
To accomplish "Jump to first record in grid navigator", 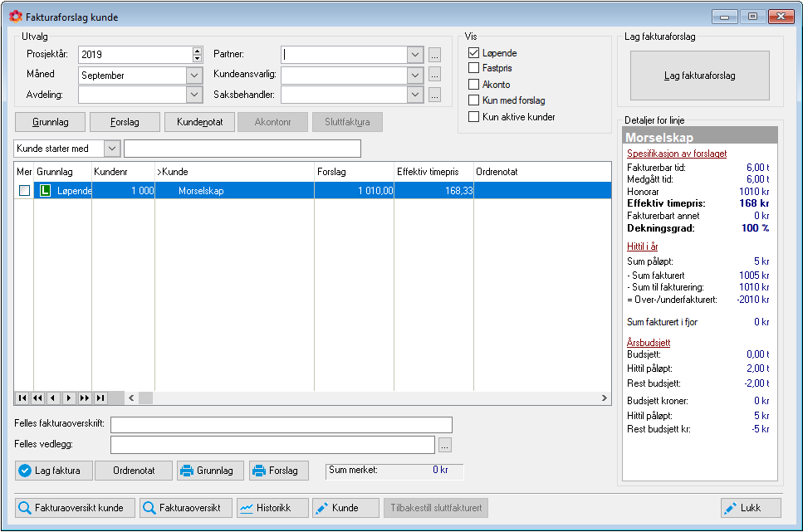I will click(22, 398).
